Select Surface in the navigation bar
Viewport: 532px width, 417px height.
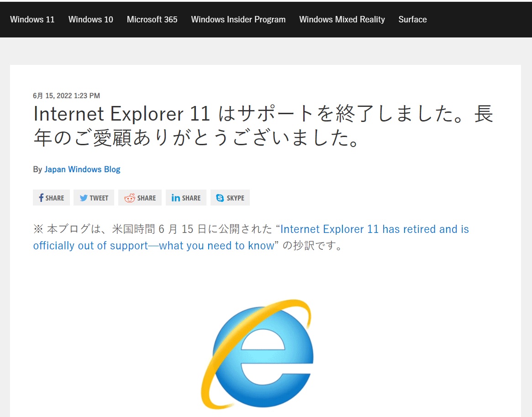pyautogui.click(x=412, y=19)
